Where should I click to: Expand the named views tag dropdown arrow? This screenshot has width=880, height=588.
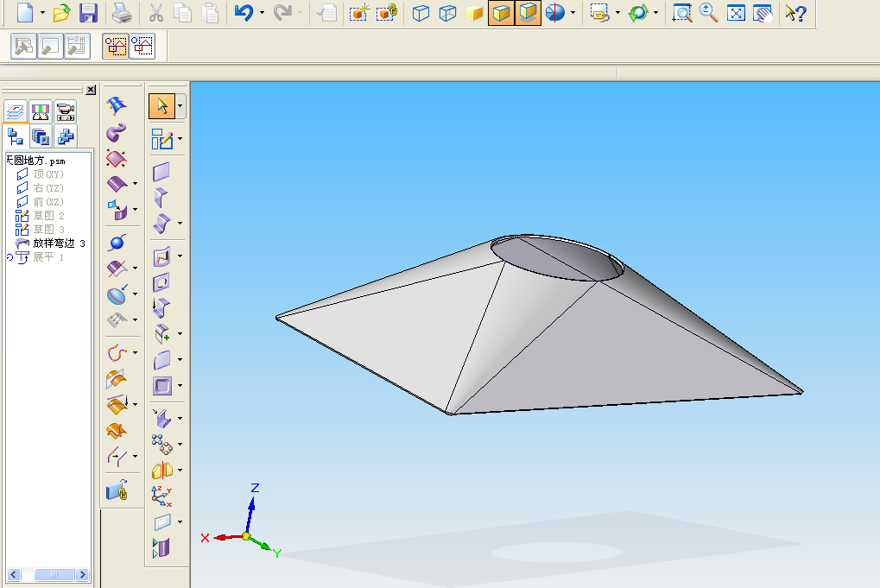point(617,12)
